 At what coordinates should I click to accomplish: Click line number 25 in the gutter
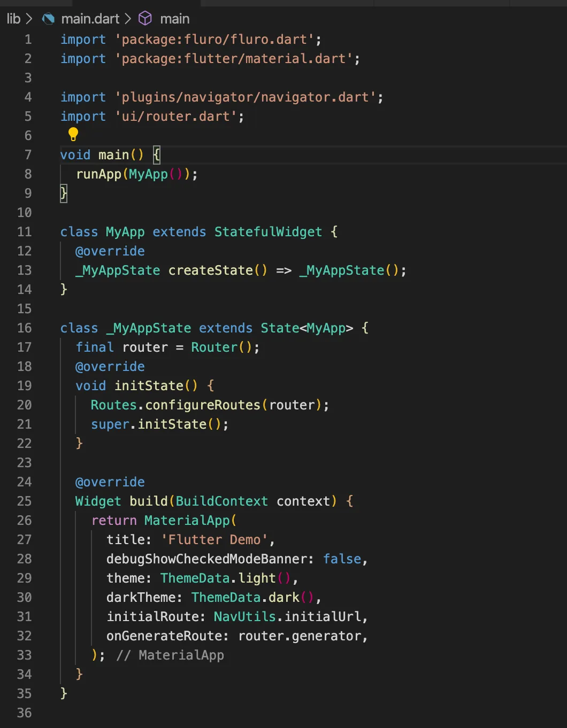[25, 501]
